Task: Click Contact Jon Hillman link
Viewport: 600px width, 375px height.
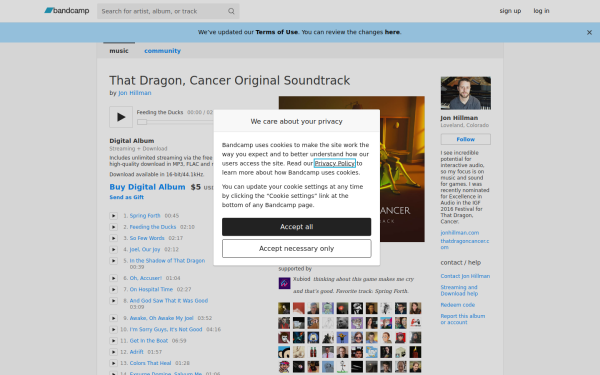Action: 465,276
